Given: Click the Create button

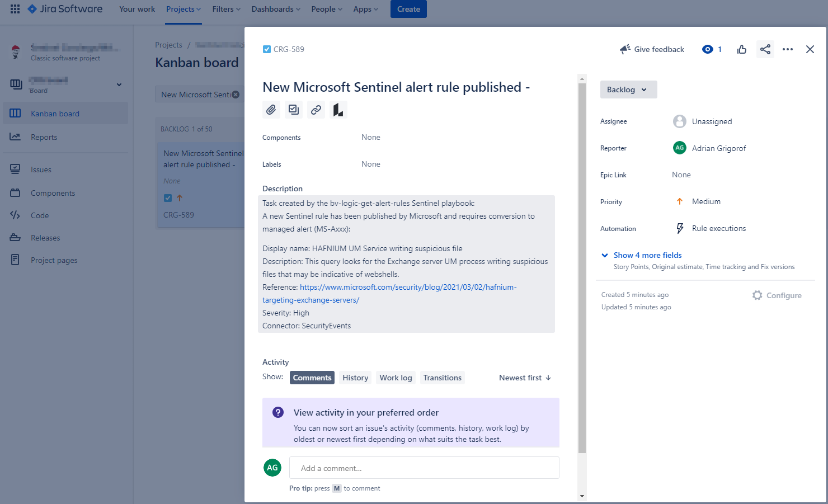Looking at the screenshot, I should coord(408,9).
